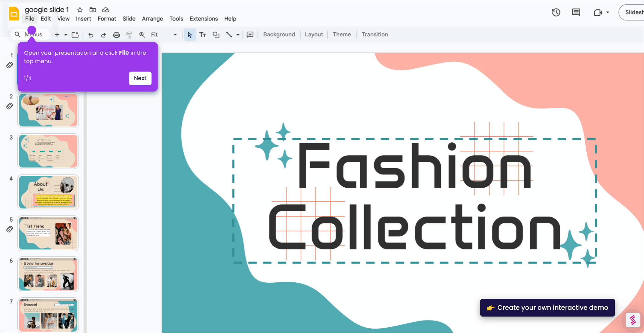Click the pink Storylane logo icon
This screenshot has width=644, height=333.
633,320
